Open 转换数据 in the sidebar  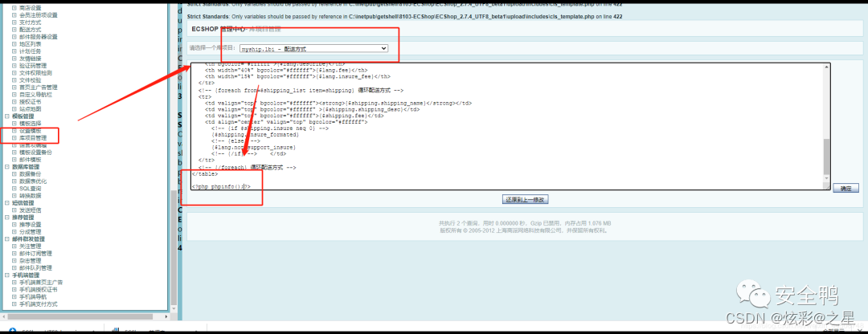(30, 196)
